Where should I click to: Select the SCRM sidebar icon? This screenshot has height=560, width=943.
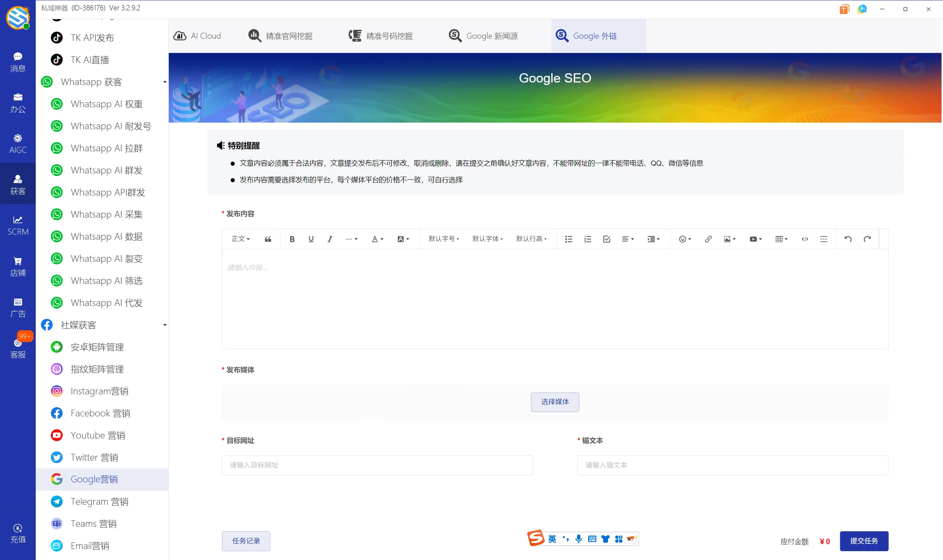coord(18,225)
